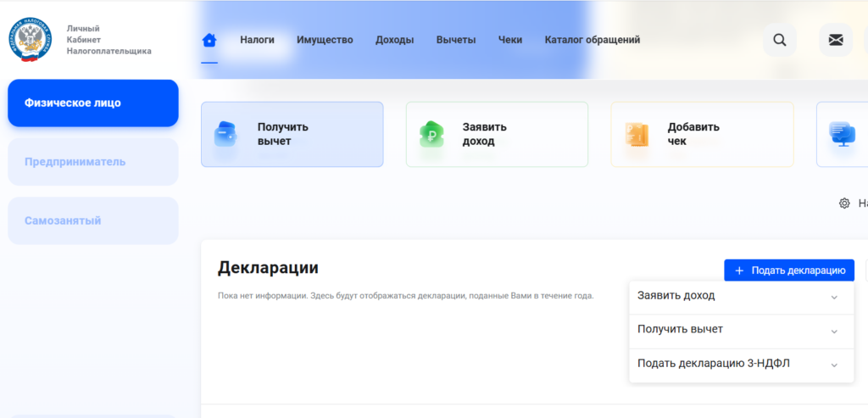868x418 pixels.
Task: Click the orange receipt icon on Добавить чек
Action: (637, 134)
